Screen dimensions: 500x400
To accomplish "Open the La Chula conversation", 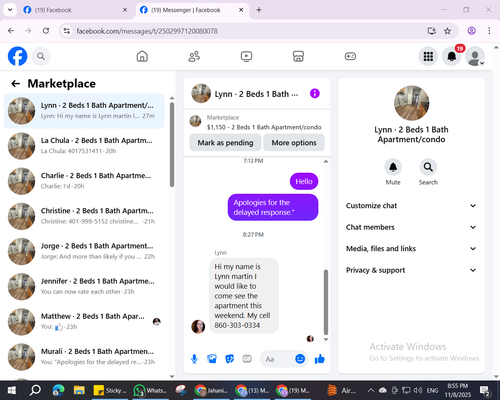I will pyautogui.click(x=84, y=146).
